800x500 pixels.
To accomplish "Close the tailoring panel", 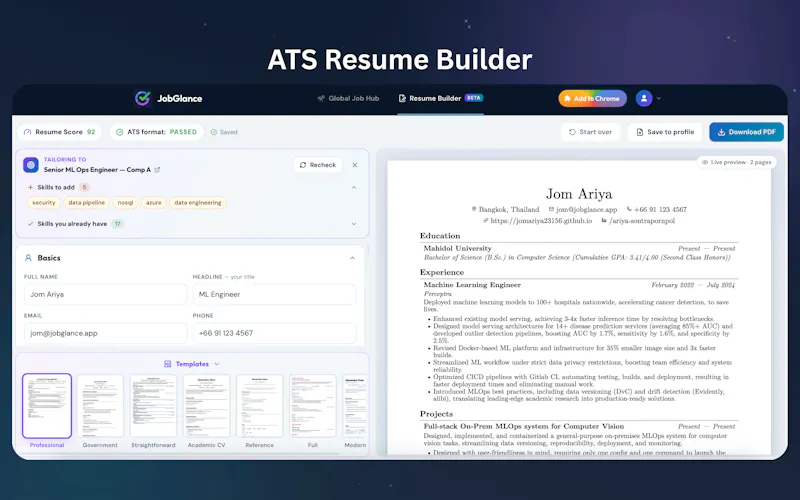I will pyautogui.click(x=355, y=165).
